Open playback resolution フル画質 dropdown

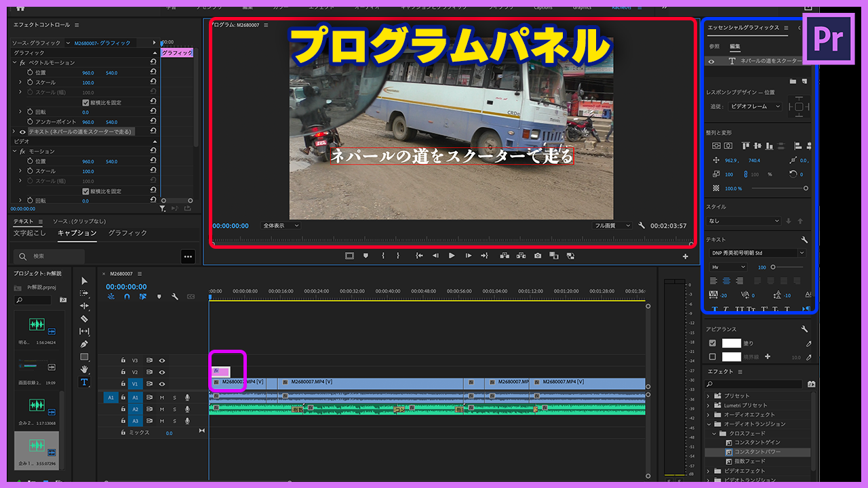612,226
